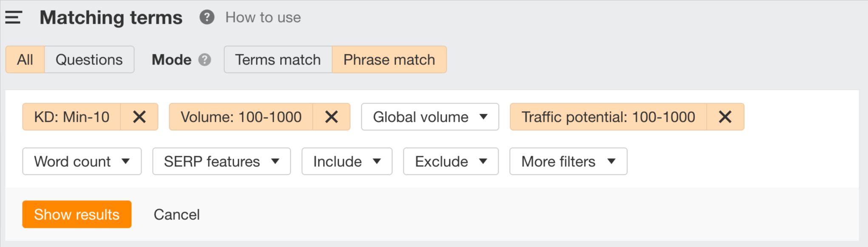The height and width of the screenshot is (247, 868).
Task: Remove the Traffic potential: 100-1000 filter
Action: click(x=726, y=117)
